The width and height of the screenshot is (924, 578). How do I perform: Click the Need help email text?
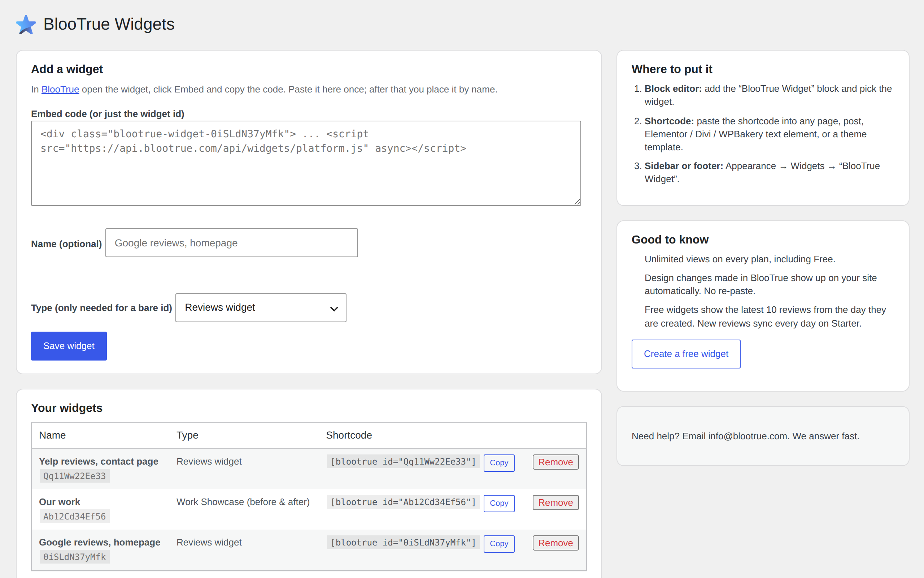[745, 436]
